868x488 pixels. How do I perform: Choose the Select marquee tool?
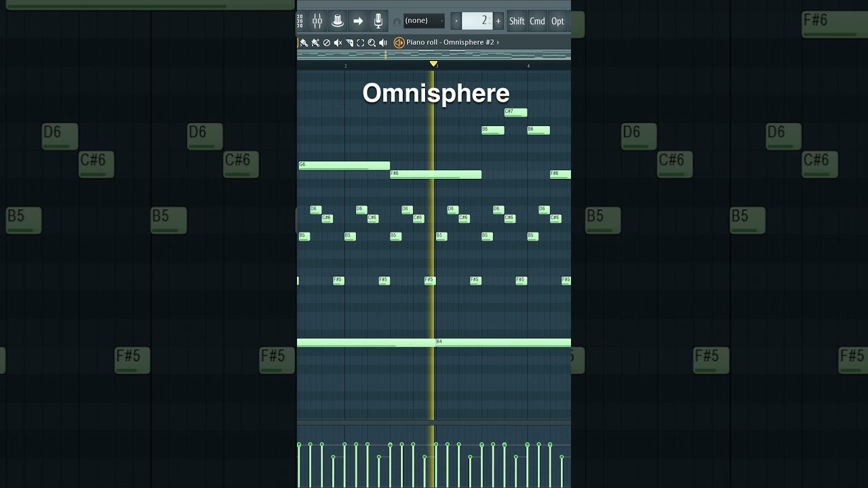pyautogui.click(x=360, y=43)
